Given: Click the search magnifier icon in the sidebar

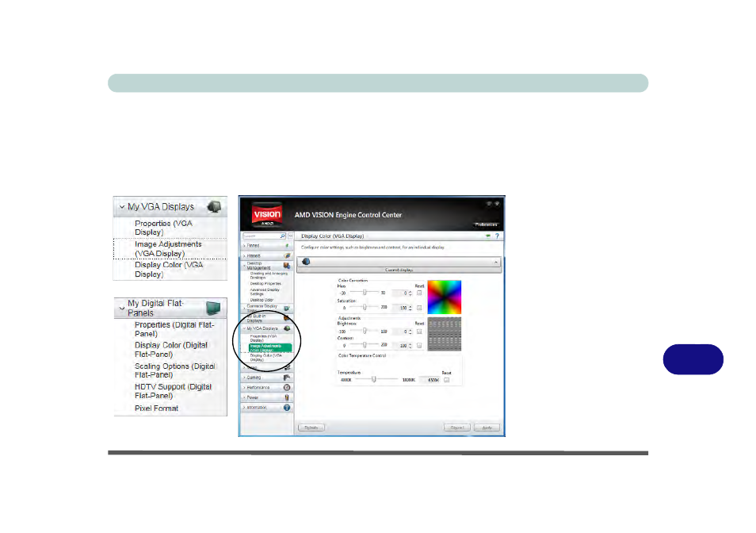Looking at the screenshot, I should [x=283, y=236].
